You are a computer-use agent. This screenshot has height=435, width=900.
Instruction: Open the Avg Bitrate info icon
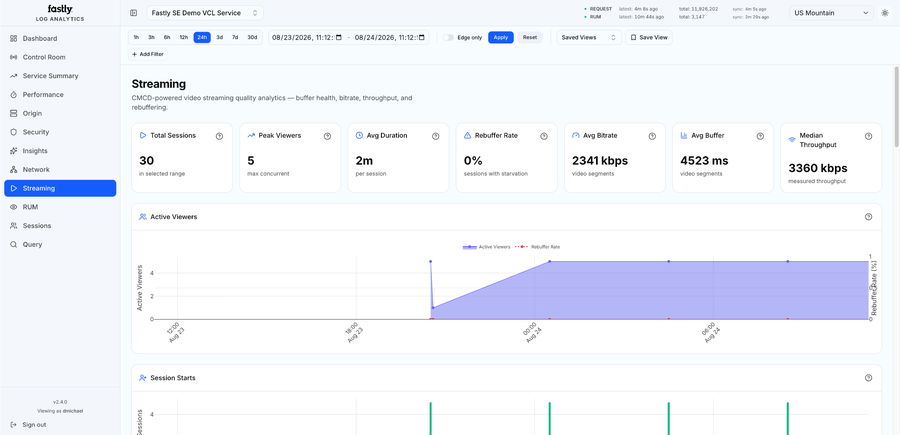652,136
